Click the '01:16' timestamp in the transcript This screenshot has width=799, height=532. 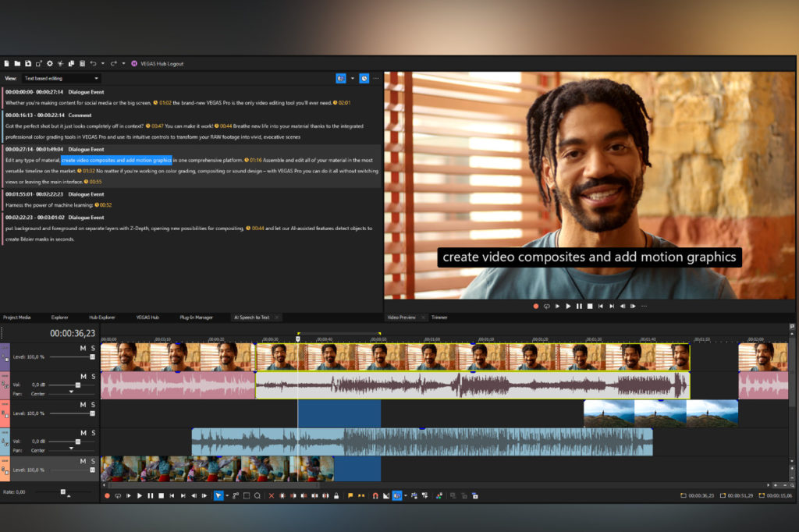pos(255,160)
